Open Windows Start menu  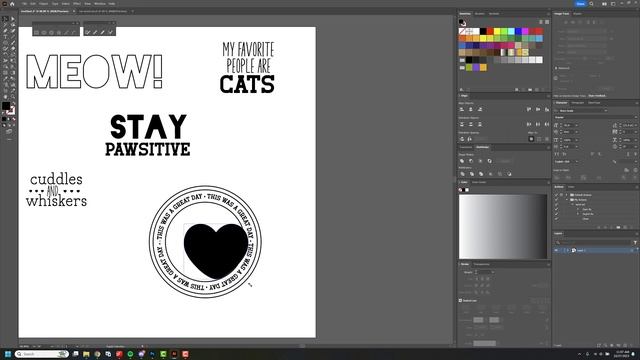tap(7, 354)
